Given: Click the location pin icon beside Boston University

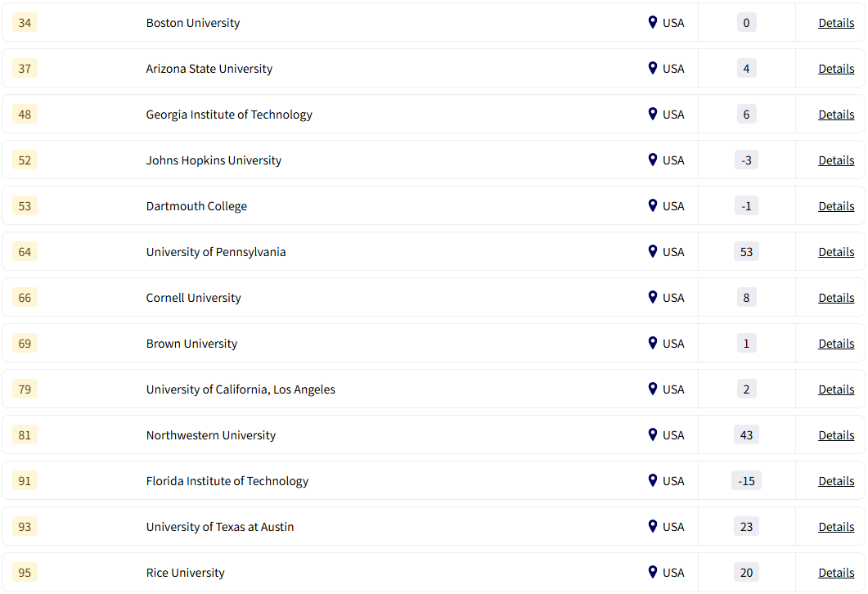Looking at the screenshot, I should point(652,22).
